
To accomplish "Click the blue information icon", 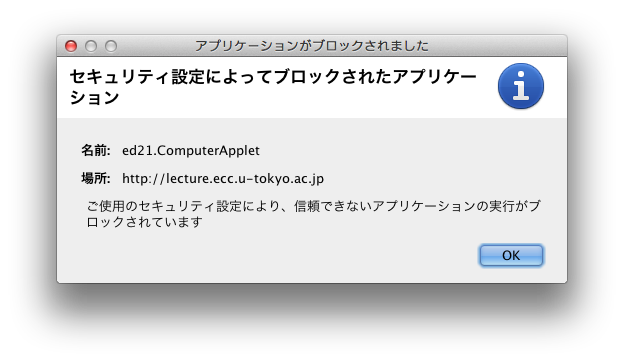I will (521, 86).
